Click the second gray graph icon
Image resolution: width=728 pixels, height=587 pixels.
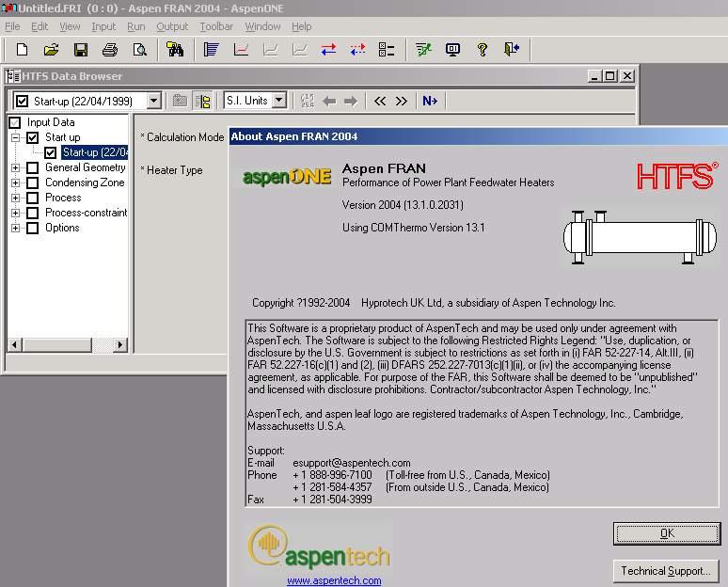click(270, 49)
